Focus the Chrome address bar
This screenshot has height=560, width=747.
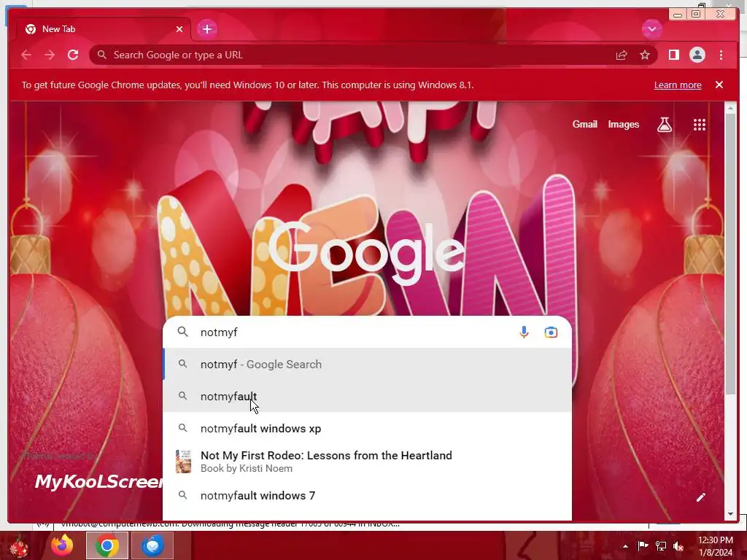coord(352,55)
